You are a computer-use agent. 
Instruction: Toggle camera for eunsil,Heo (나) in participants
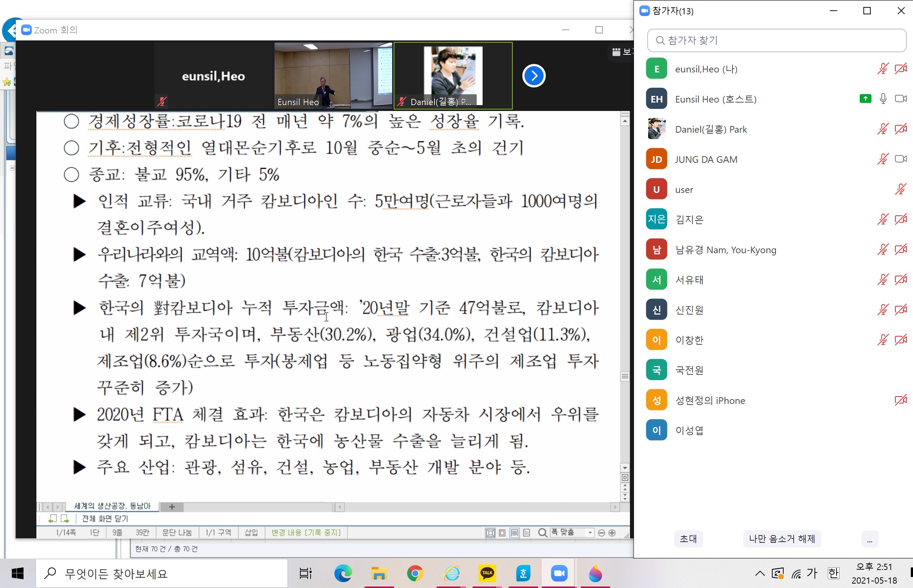point(901,69)
